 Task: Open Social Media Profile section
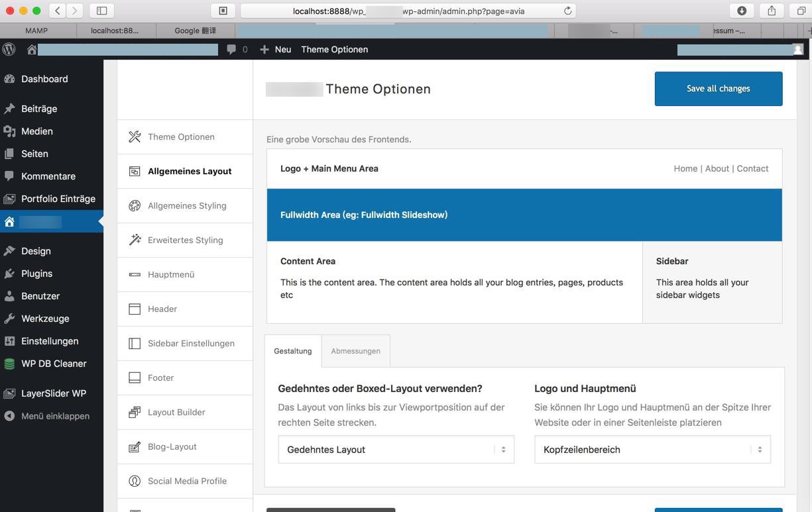pyautogui.click(x=187, y=482)
